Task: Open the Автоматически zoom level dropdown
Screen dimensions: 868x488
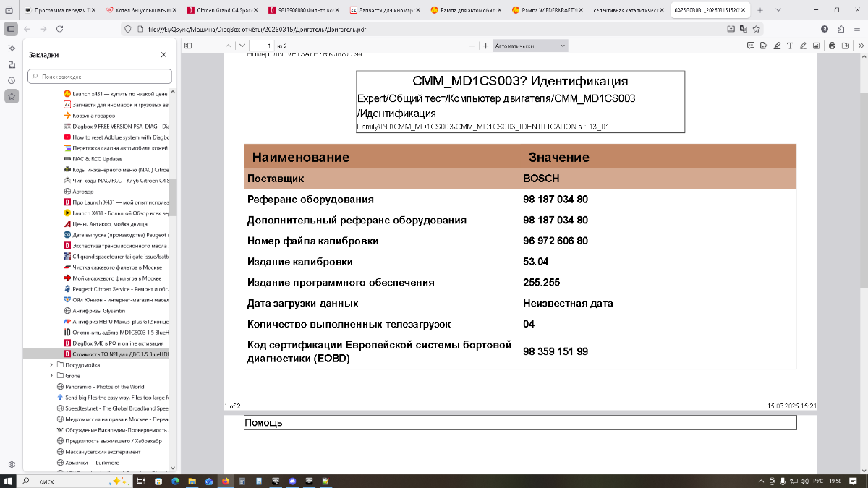Action: point(530,46)
